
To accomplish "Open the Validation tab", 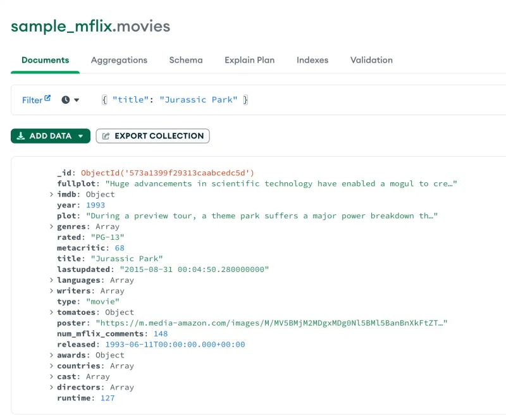I will [371, 60].
